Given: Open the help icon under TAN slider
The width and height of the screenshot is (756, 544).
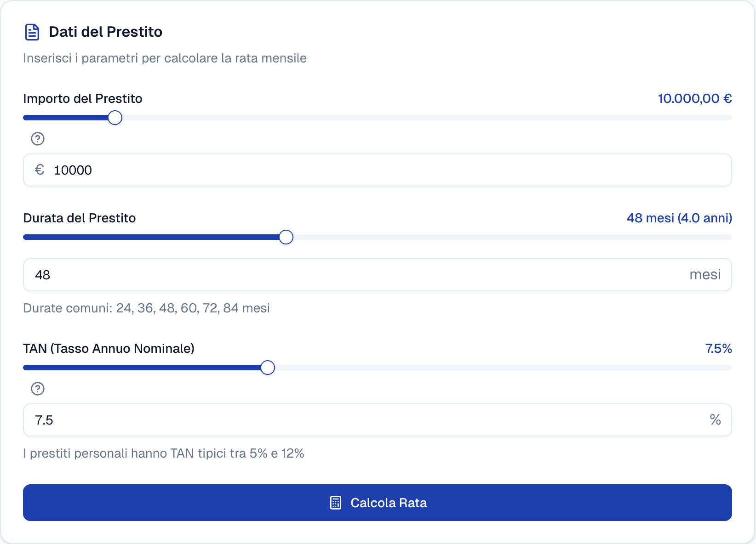Looking at the screenshot, I should coord(37,389).
